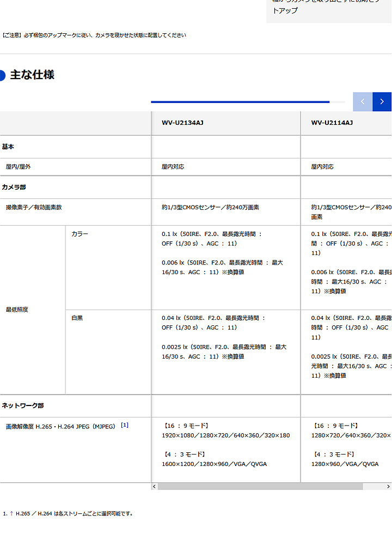
Task: Click the 主な仕様 heading
Action: (32, 75)
